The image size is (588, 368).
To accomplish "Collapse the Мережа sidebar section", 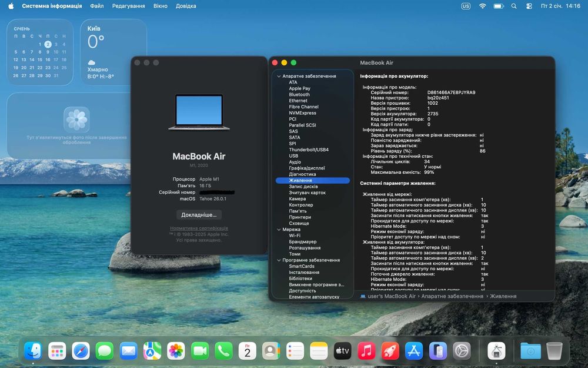I will 279,230.
